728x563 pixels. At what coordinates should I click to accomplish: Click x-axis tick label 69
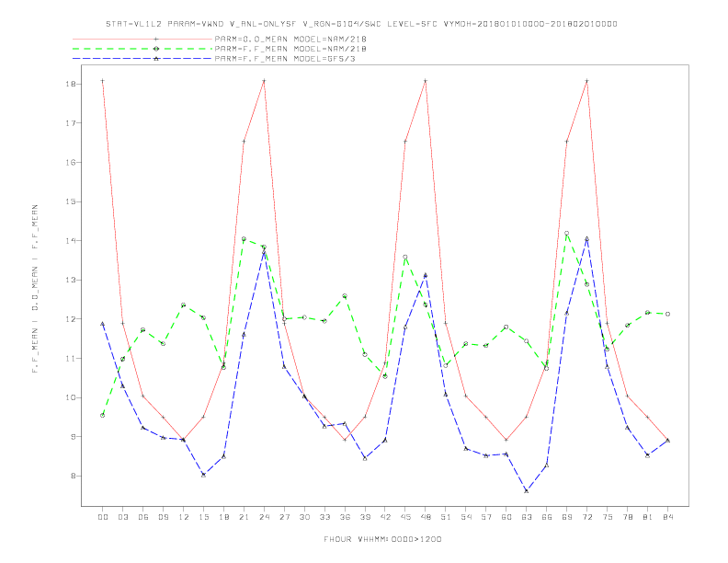567,517
